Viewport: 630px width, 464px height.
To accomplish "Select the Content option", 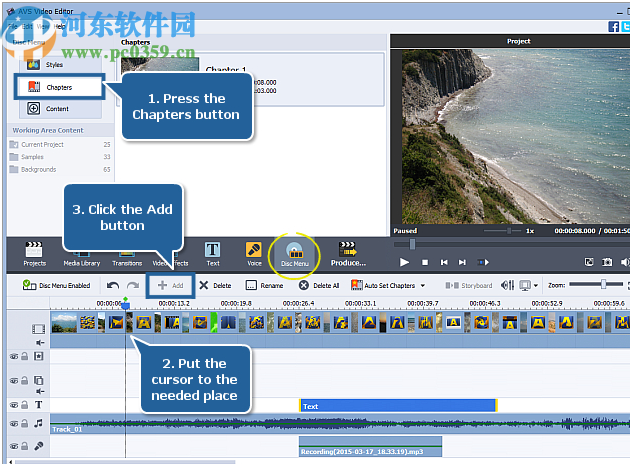I will pos(60,108).
